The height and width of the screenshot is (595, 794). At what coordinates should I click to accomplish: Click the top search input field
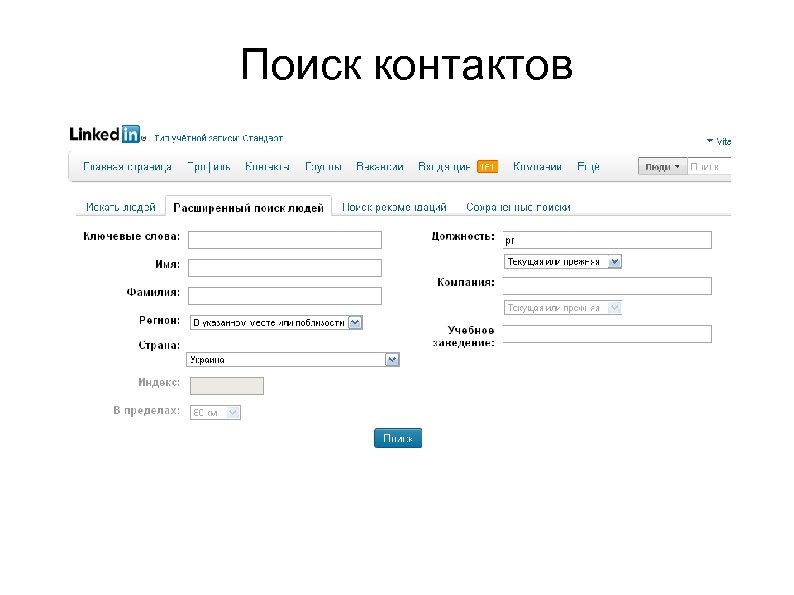[709, 167]
